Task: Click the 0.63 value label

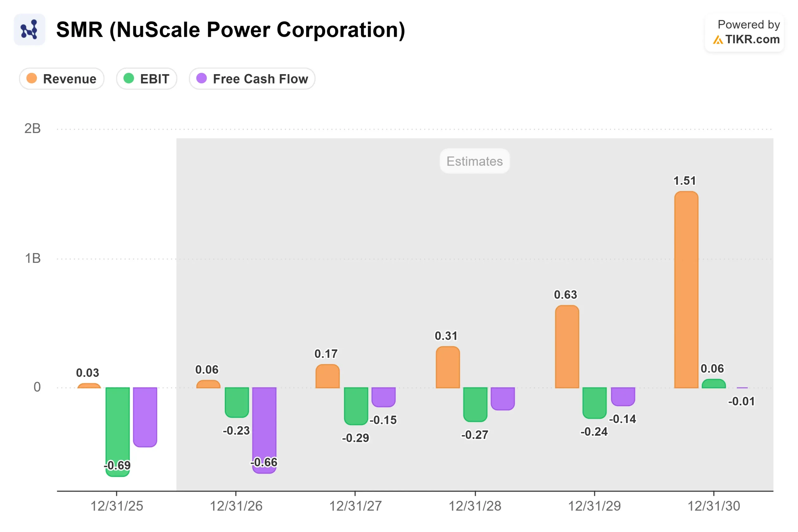Action: tap(565, 295)
